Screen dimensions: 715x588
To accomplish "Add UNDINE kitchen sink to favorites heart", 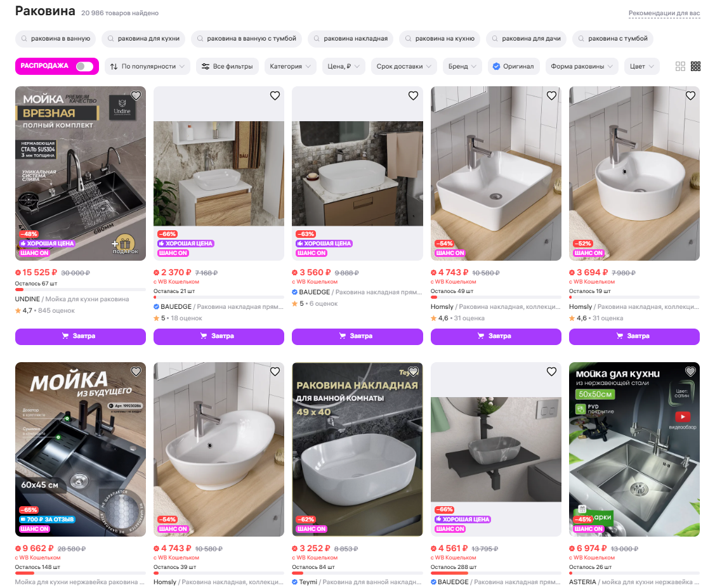I will point(136,96).
